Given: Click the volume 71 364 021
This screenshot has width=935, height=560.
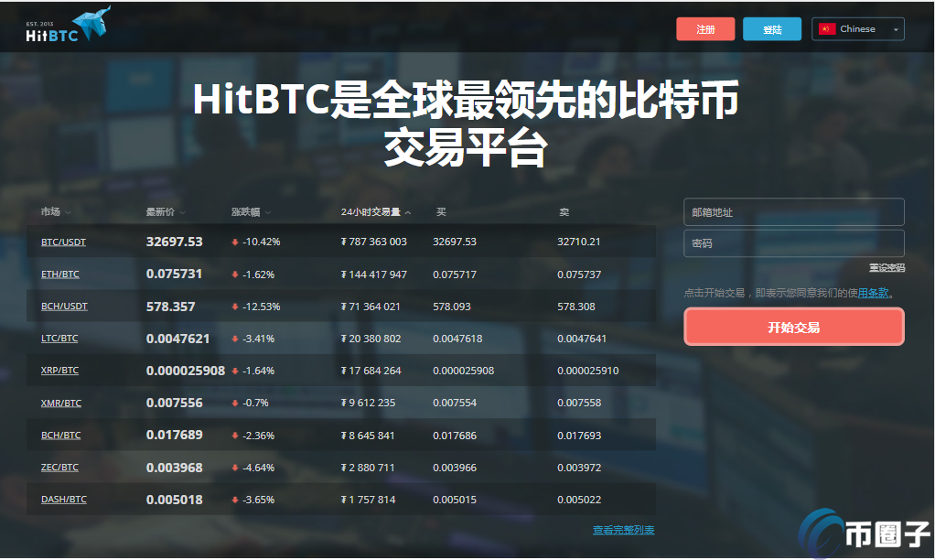Looking at the screenshot, I should tap(371, 307).
